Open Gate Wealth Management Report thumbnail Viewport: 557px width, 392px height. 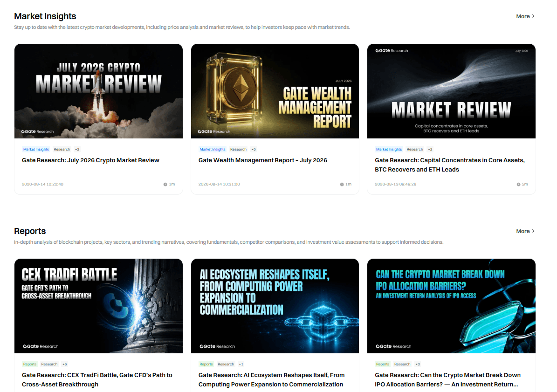[275, 91]
